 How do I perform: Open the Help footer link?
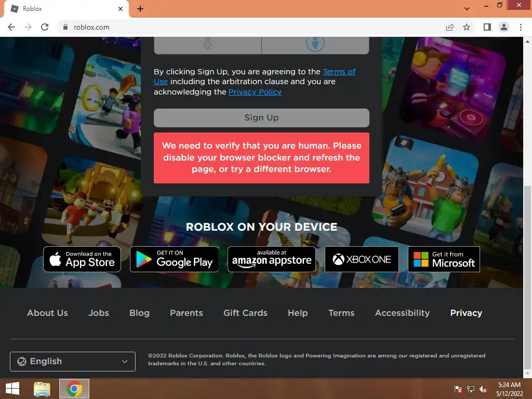[298, 313]
